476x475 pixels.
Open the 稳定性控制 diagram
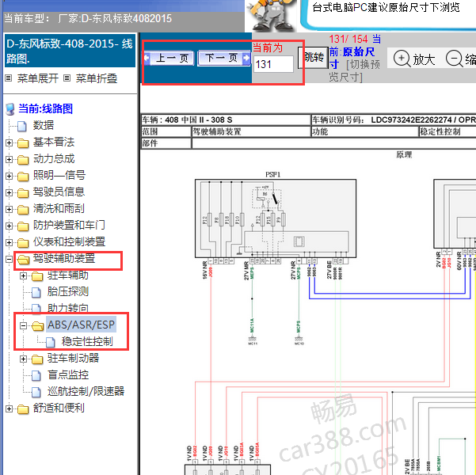pos(87,341)
